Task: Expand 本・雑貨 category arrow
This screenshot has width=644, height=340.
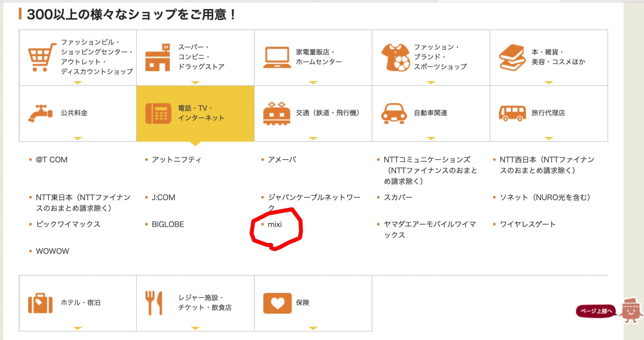Action: (549, 82)
